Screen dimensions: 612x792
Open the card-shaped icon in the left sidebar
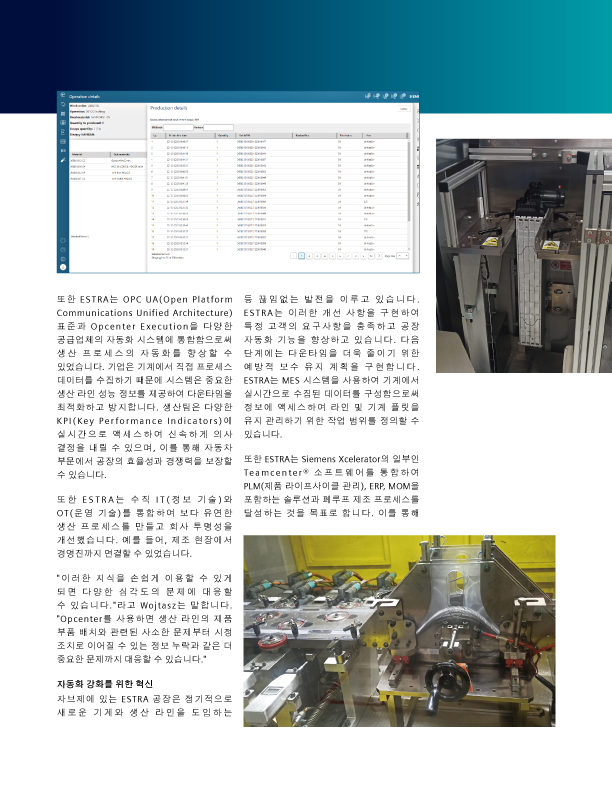[63, 141]
